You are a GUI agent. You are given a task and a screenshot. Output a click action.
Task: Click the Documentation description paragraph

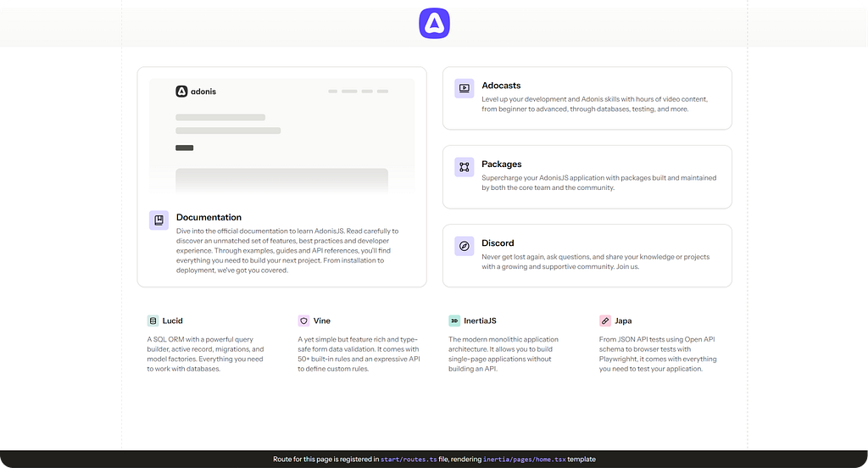click(x=287, y=250)
